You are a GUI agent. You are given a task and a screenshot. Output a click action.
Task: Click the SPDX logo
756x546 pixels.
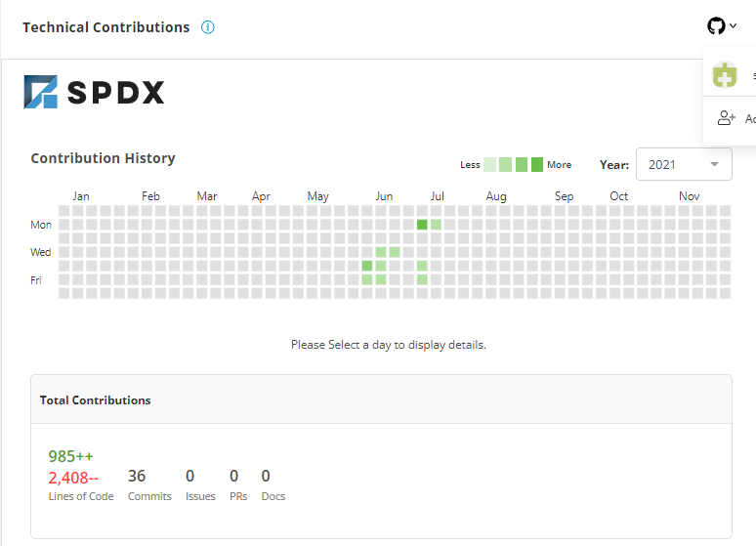pos(94,92)
